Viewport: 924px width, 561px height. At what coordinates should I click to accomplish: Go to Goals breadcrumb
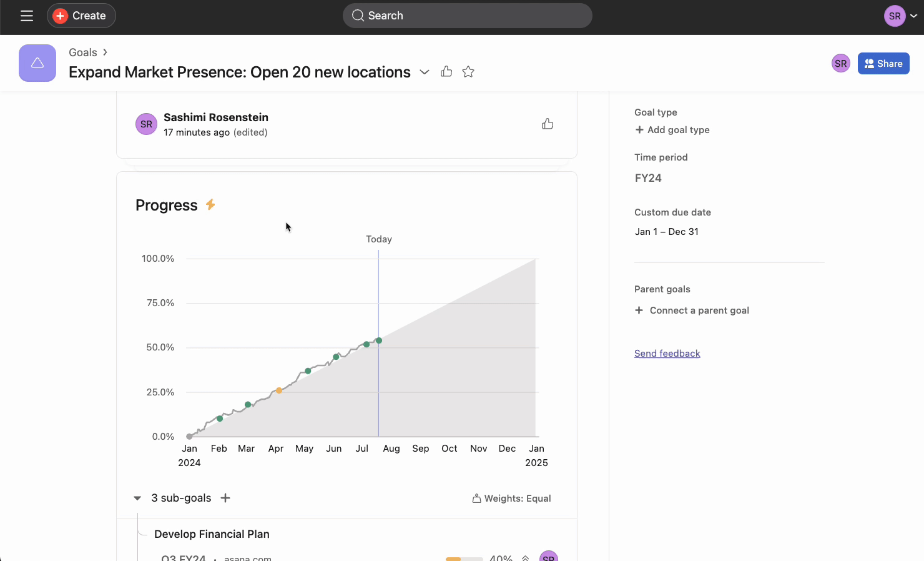[83, 52]
